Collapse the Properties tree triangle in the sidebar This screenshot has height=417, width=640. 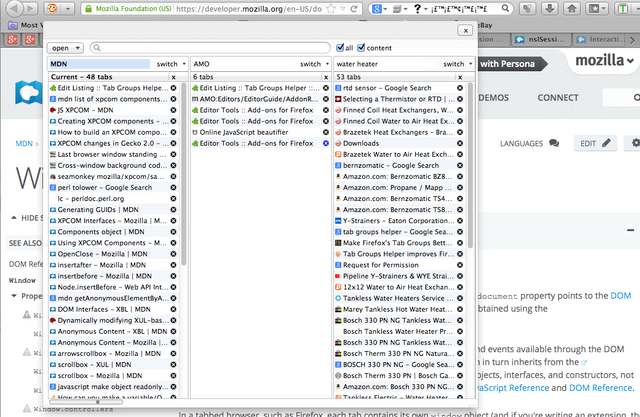click(13, 296)
